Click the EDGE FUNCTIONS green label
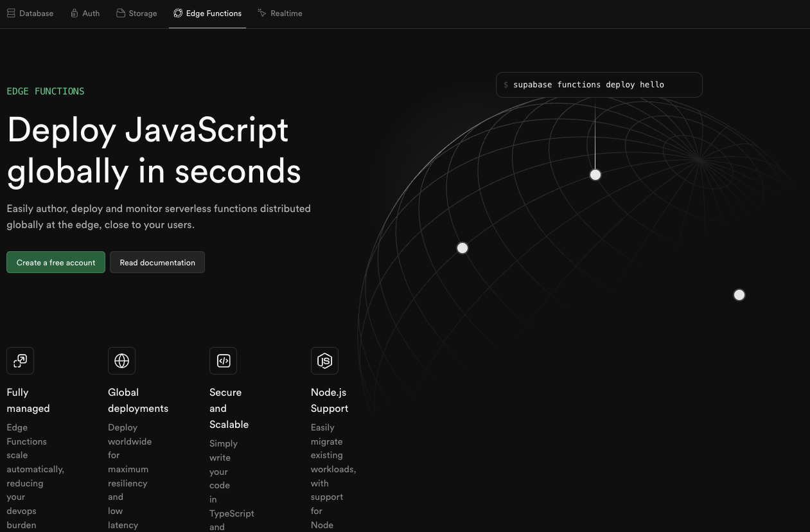Screen dimensions: 810x532 (46, 91)
